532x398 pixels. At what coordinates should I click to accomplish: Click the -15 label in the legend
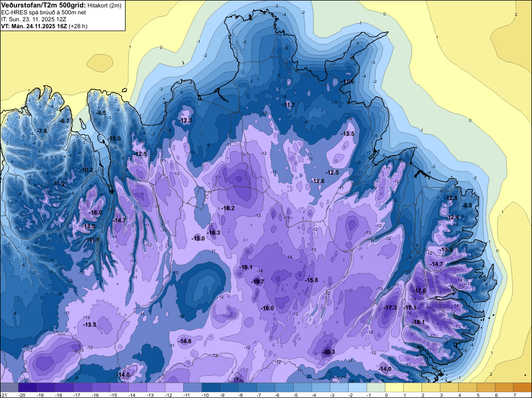pyautogui.click(x=114, y=395)
